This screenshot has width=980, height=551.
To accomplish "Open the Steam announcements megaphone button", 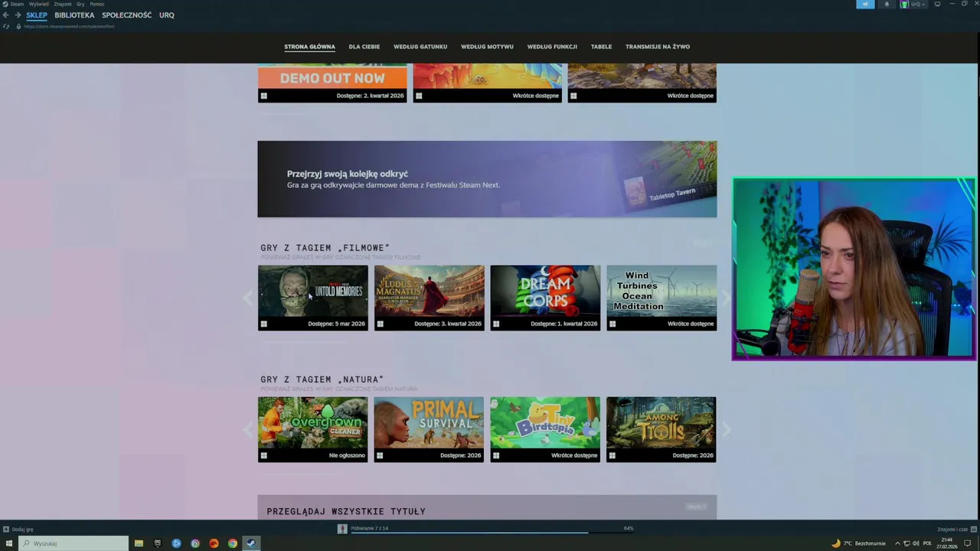I will point(865,4).
